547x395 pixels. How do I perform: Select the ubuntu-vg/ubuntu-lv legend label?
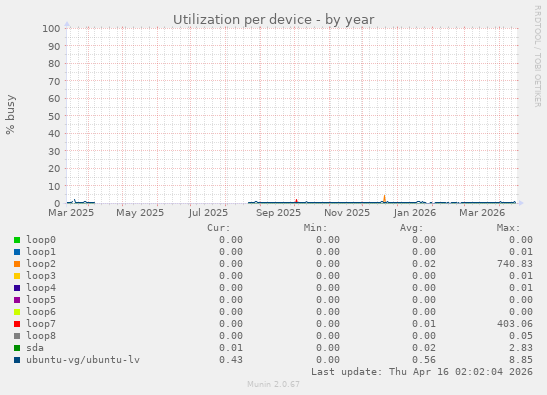click(x=83, y=360)
